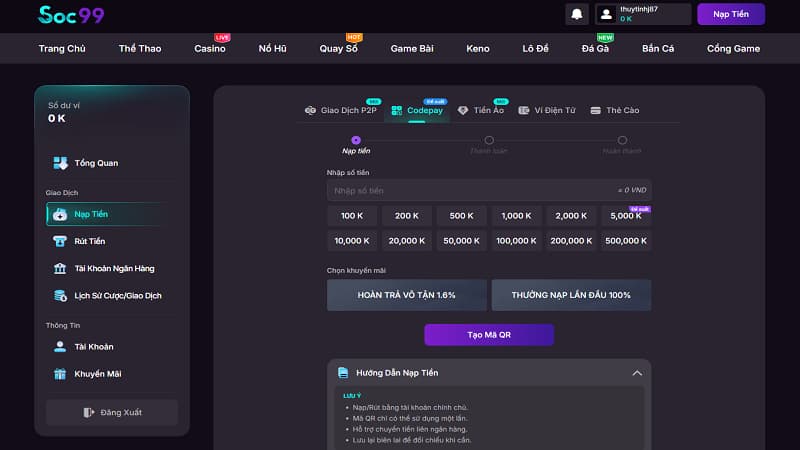Image resolution: width=800 pixels, height=450 pixels.
Task: Open Tài Khoản Ngân Hàng bank icon
Action: point(60,268)
